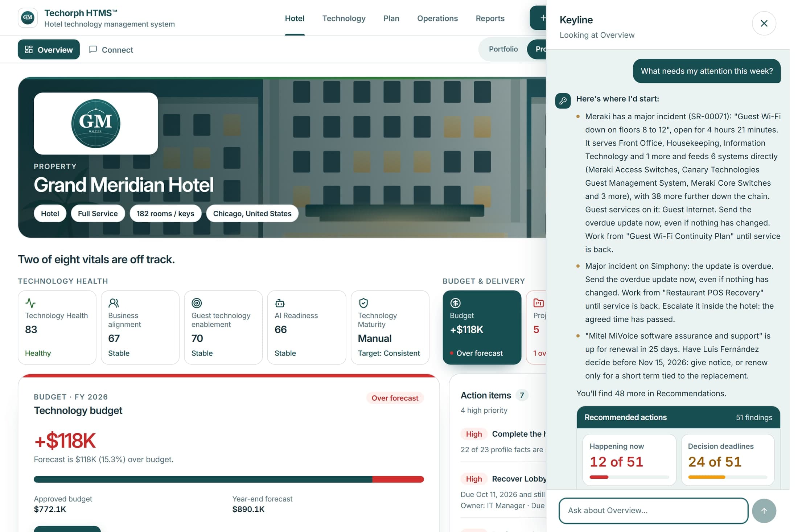
Task: Open the Hotel tab
Action: 295,18
